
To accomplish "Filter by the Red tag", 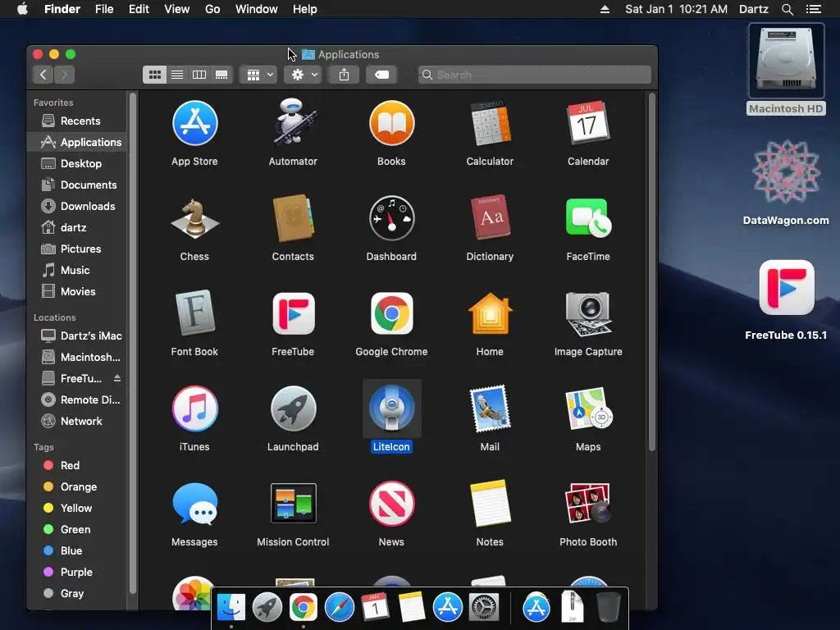I will (x=76, y=466).
